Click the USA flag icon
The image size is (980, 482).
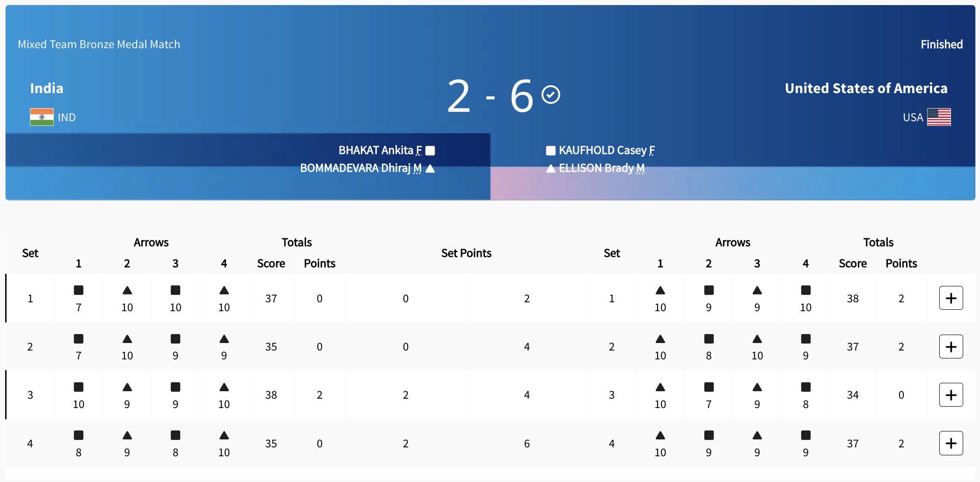[939, 117]
